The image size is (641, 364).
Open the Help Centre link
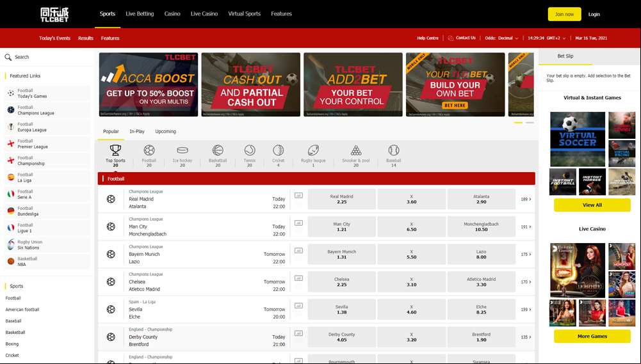tap(428, 38)
